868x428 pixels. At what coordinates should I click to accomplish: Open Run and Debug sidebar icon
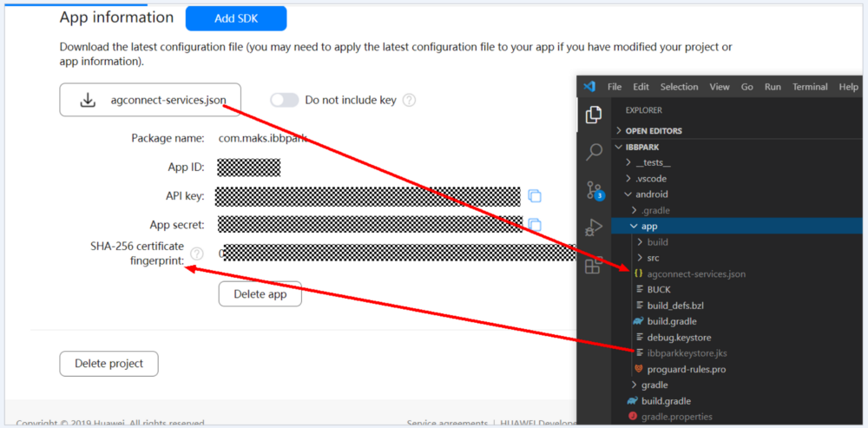(594, 227)
